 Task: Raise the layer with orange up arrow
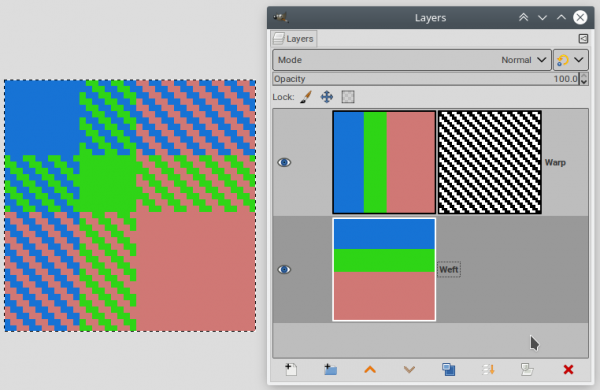point(370,369)
